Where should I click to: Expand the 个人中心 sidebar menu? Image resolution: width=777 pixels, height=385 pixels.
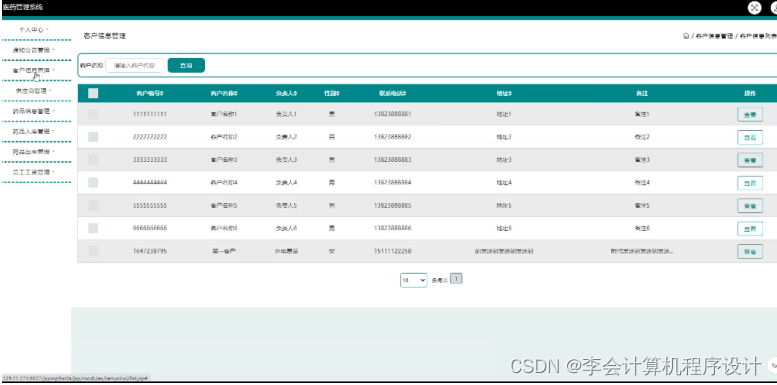(34, 30)
